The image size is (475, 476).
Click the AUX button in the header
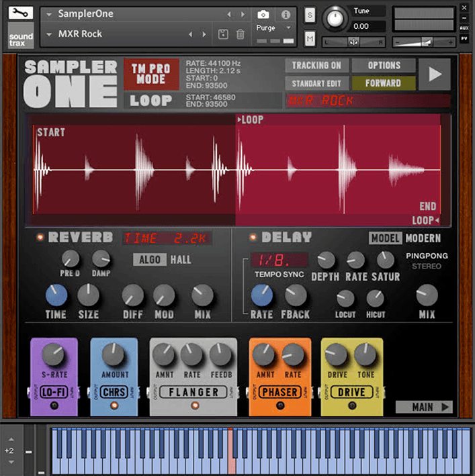point(464,28)
